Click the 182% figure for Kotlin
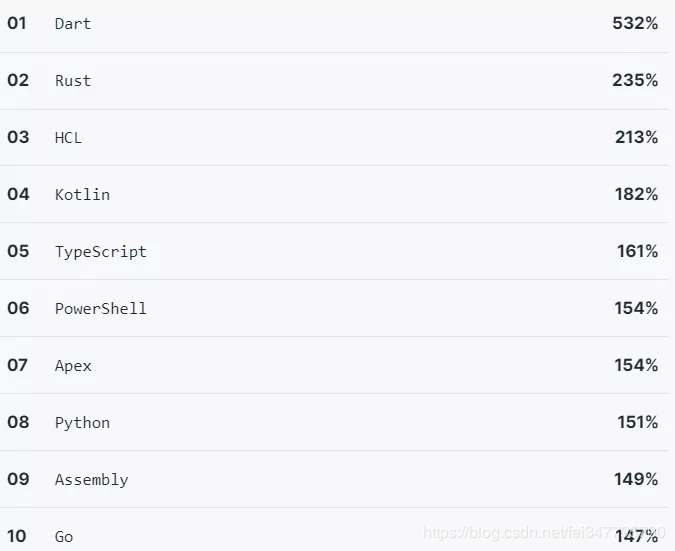The height and width of the screenshot is (551, 675). click(636, 194)
